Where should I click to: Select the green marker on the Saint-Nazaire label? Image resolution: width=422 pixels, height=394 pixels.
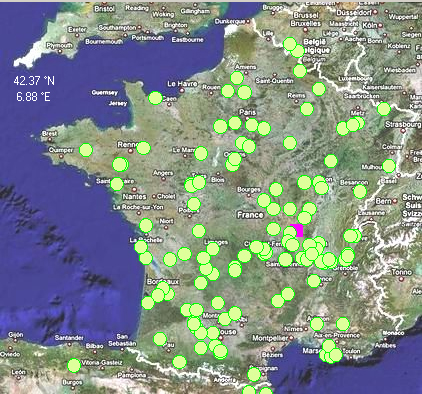pos(117,184)
